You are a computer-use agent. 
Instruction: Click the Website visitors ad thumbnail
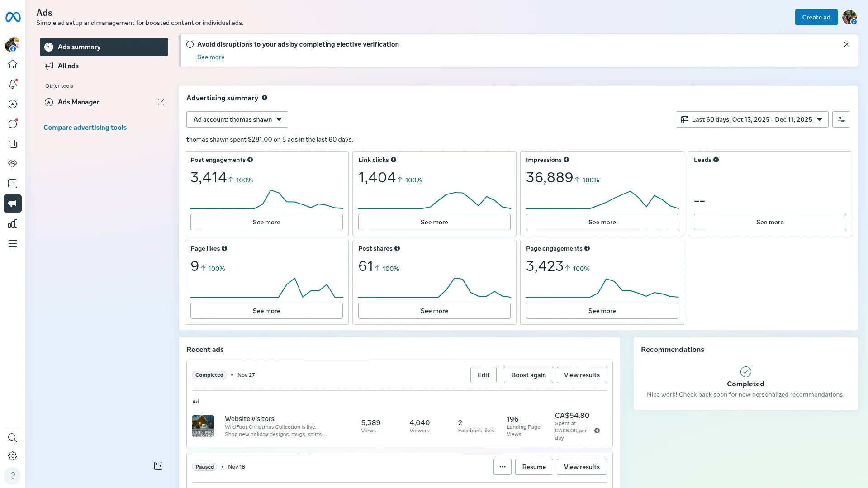click(x=203, y=426)
